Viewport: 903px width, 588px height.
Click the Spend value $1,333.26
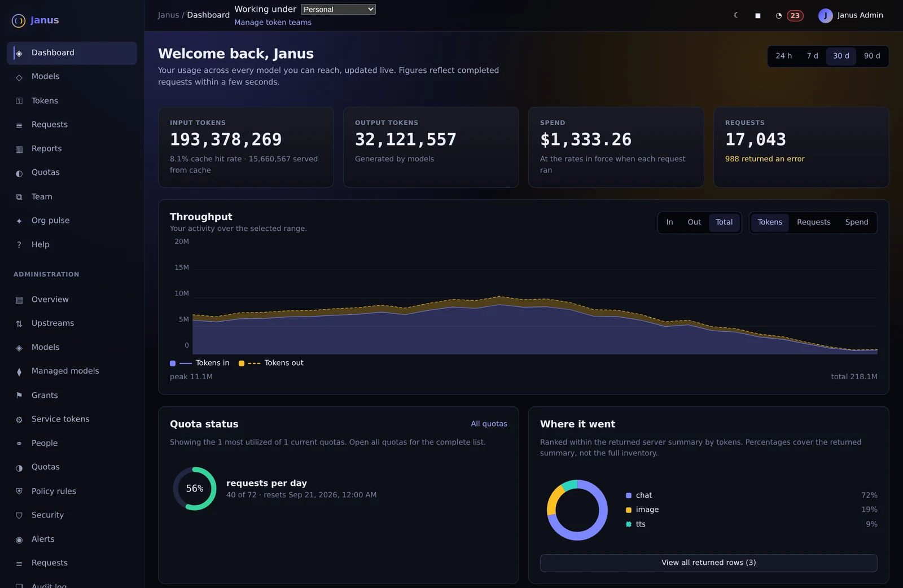pos(586,139)
